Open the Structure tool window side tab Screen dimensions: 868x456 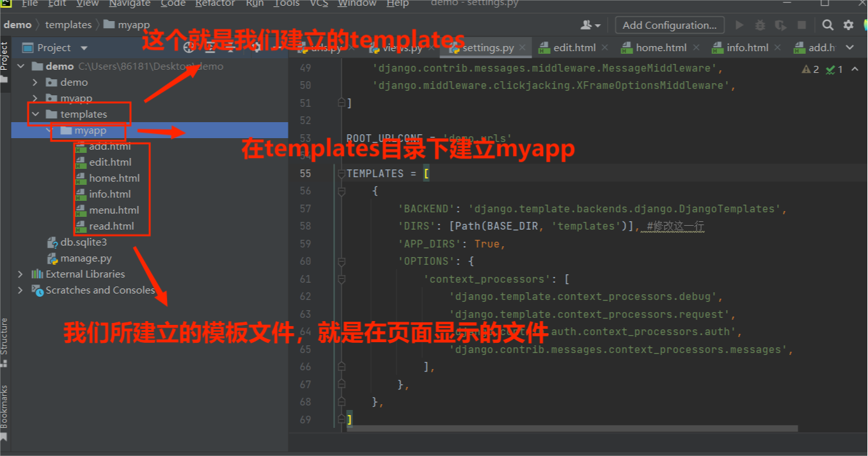coord(4,342)
